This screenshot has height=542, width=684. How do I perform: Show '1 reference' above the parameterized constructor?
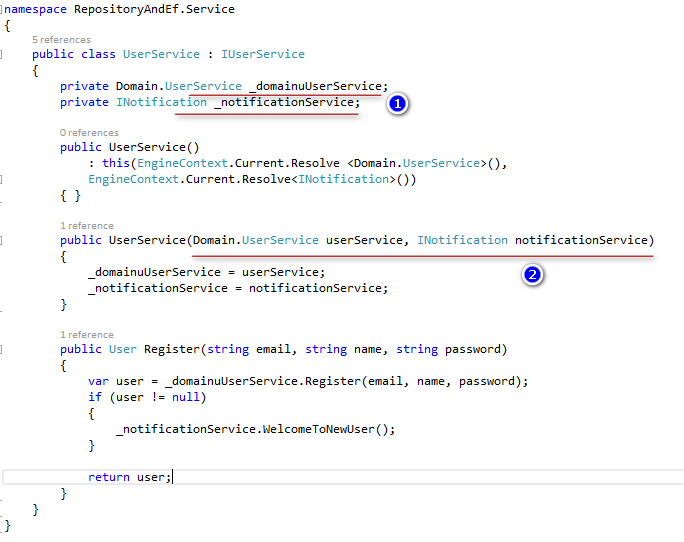click(x=87, y=226)
